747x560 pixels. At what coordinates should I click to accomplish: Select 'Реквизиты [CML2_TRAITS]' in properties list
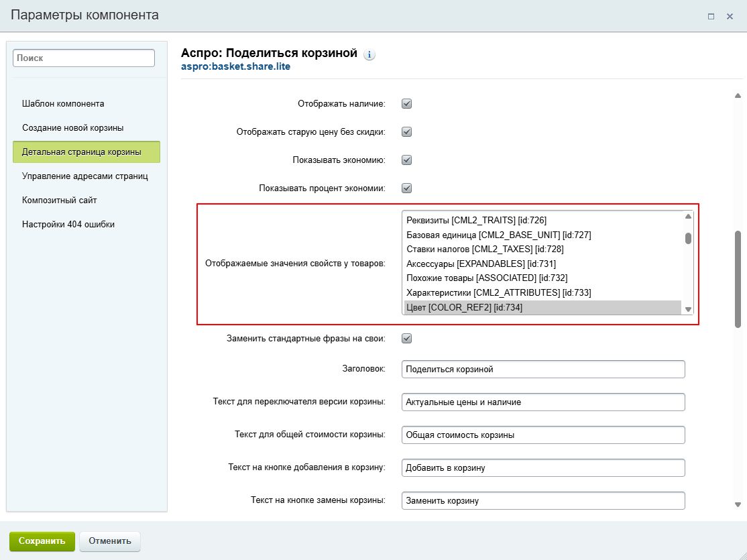[477, 220]
